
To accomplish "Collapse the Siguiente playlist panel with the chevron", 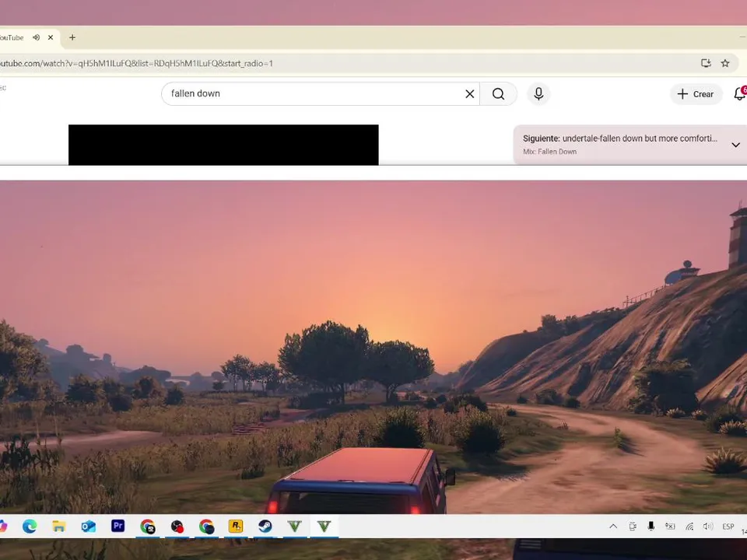I will click(x=735, y=145).
